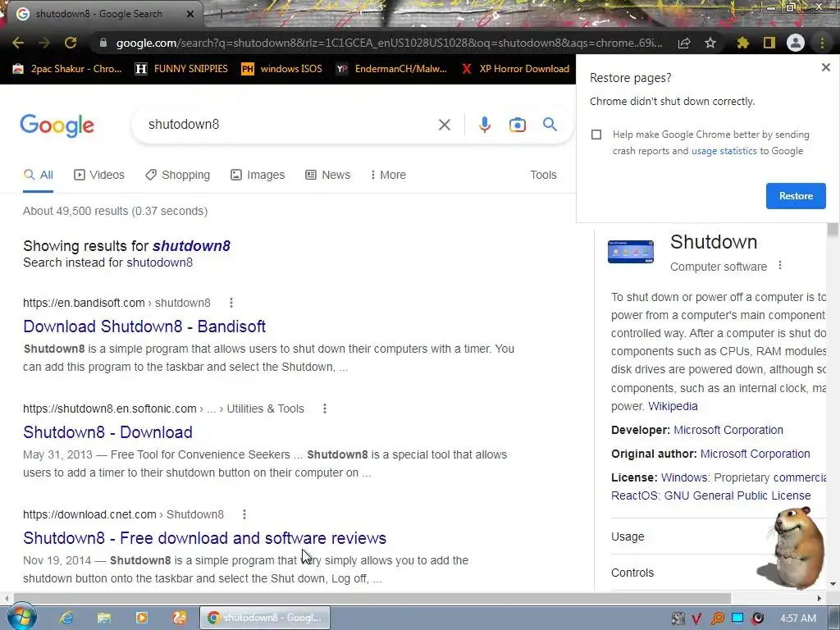Click the red V tray icon

(x=696, y=619)
